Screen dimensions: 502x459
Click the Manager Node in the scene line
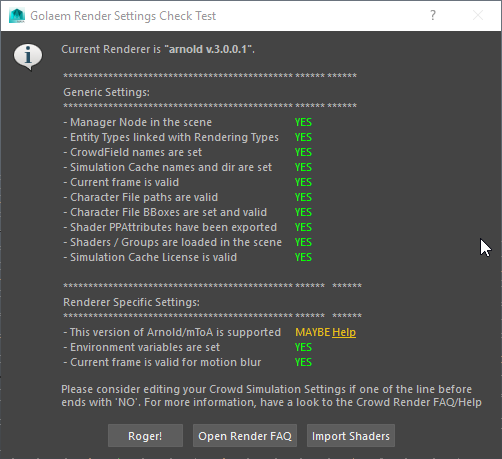point(138,122)
